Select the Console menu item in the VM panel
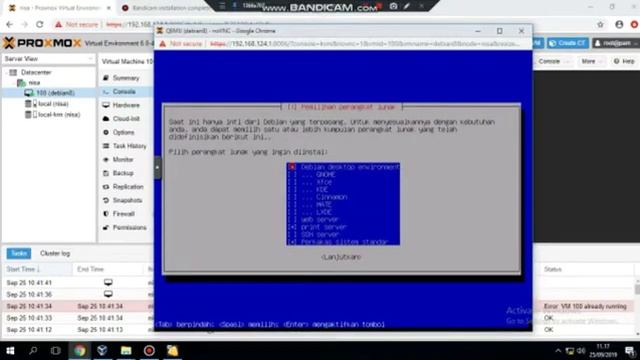 124,91
